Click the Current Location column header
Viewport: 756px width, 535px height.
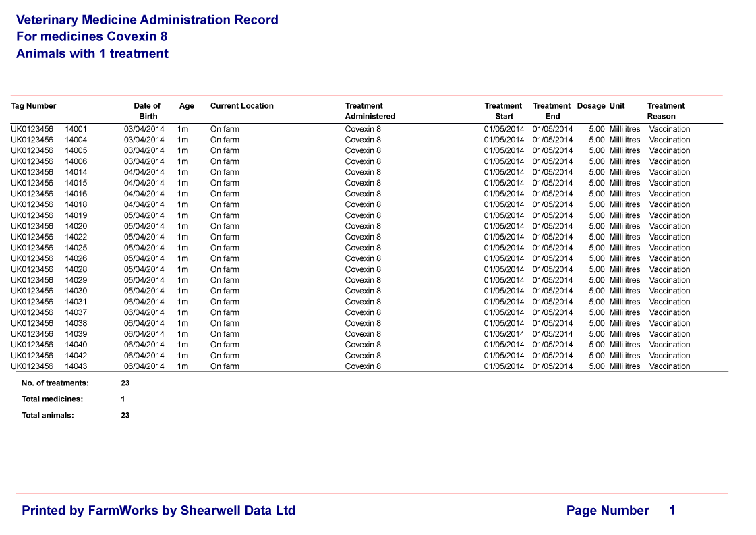(x=241, y=106)
